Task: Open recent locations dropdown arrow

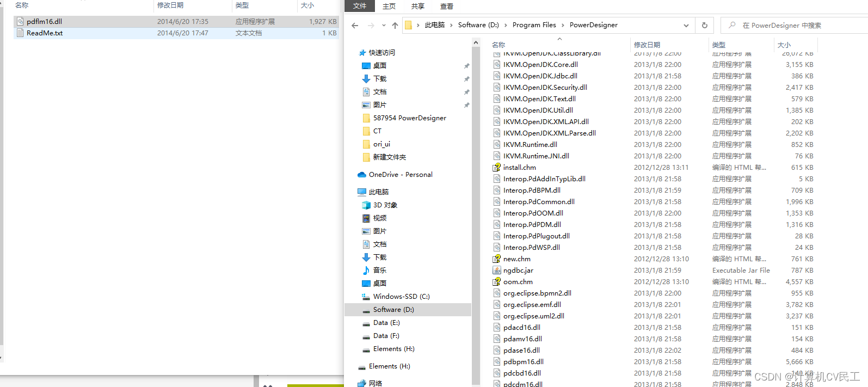Action: pos(384,25)
